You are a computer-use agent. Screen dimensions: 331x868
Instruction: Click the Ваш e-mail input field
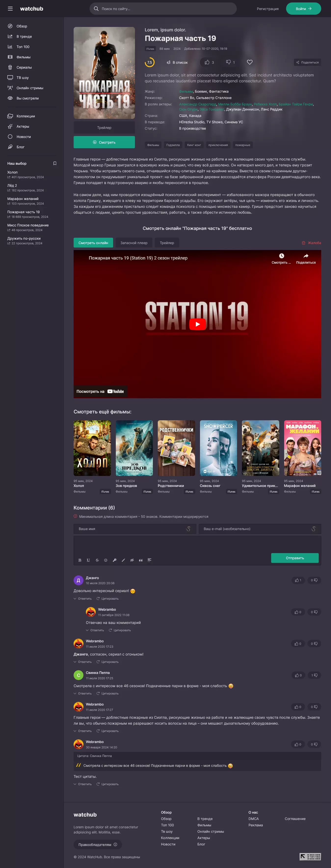click(x=260, y=529)
